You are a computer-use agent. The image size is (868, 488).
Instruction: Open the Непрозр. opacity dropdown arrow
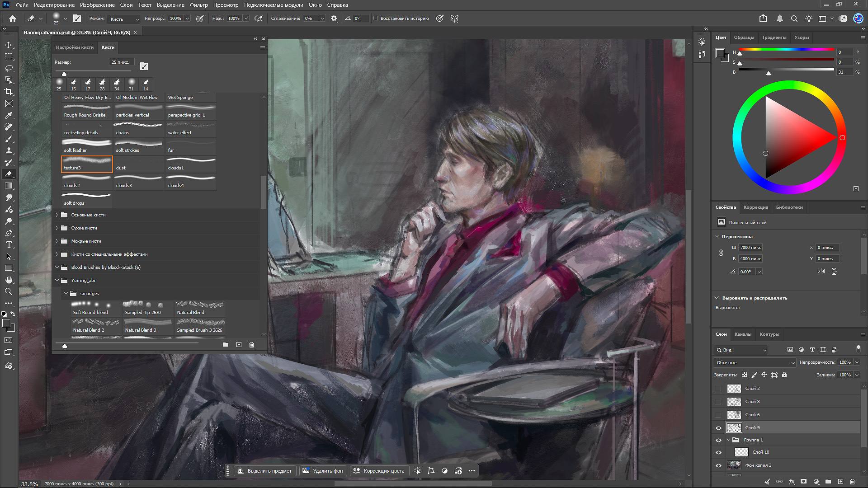187,19
